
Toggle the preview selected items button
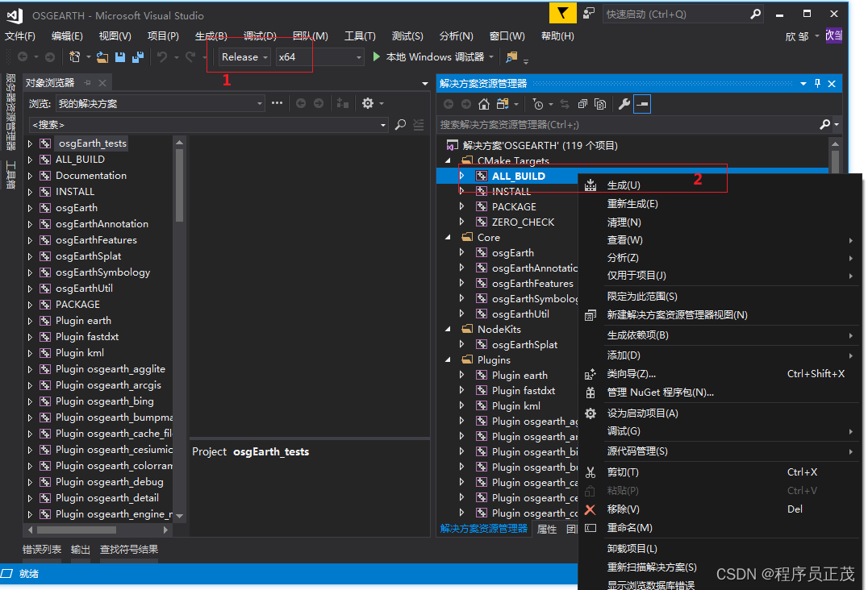pos(642,104)
